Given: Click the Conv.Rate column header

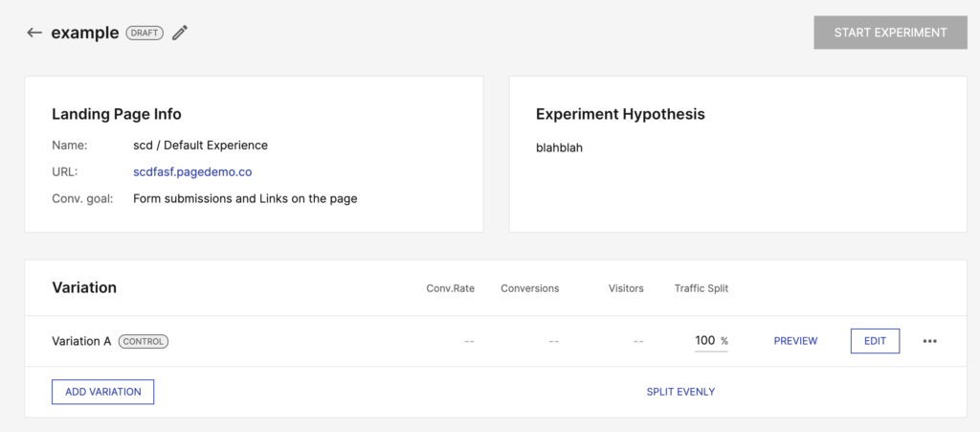Looking at the screenshot, I should 451,289.
